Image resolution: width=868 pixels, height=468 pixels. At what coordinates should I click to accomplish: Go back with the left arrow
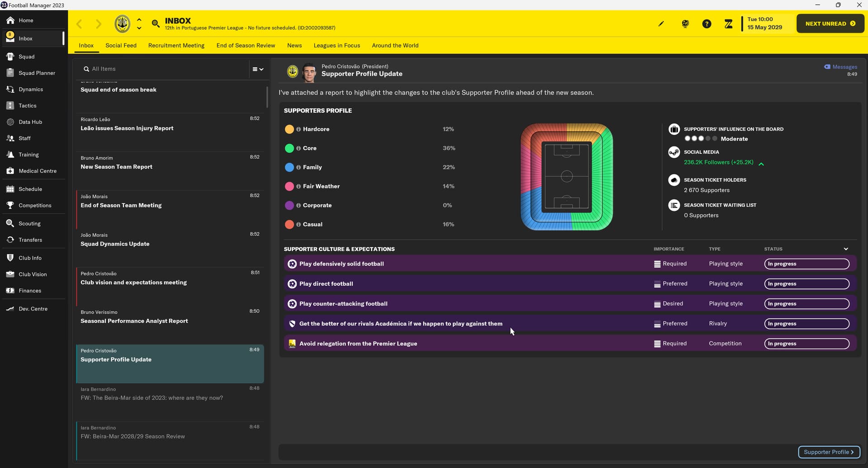coord(79,24)
